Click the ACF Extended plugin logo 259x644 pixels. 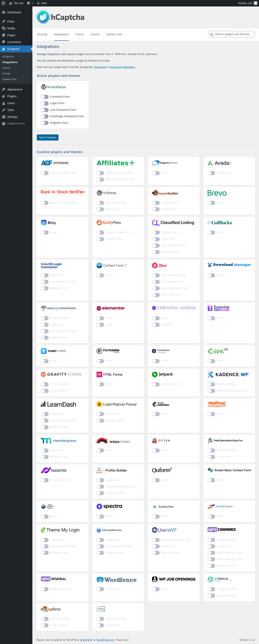[x=55, y=163]
